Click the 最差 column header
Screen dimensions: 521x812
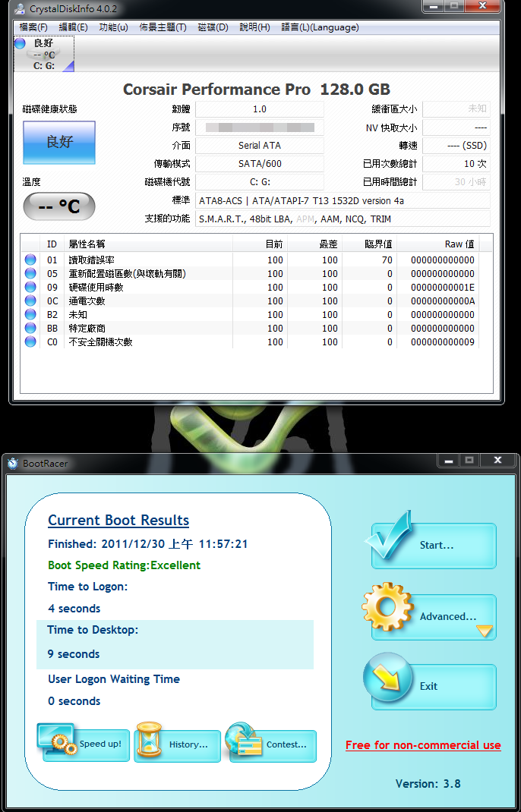tap(315, 244)
